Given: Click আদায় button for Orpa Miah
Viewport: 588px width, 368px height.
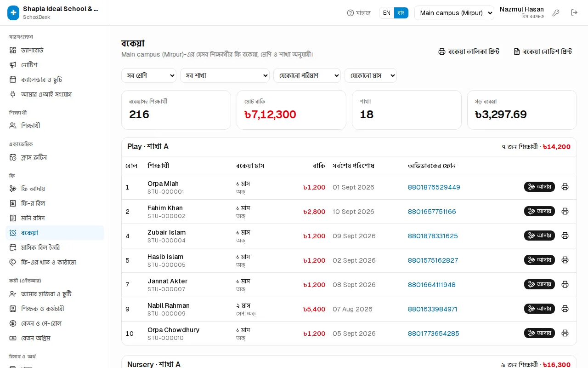Looking at the screenshot, I should 539,187.
